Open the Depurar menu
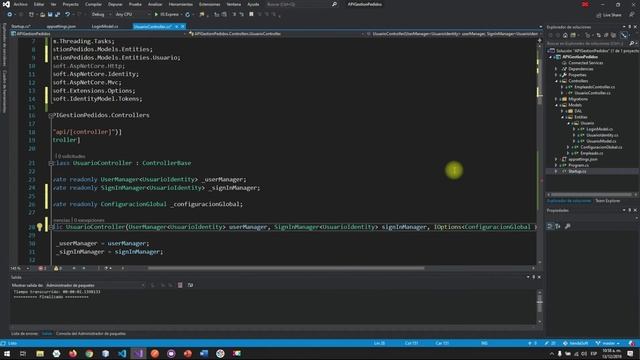The image size is (640, 360). [115, 4]
